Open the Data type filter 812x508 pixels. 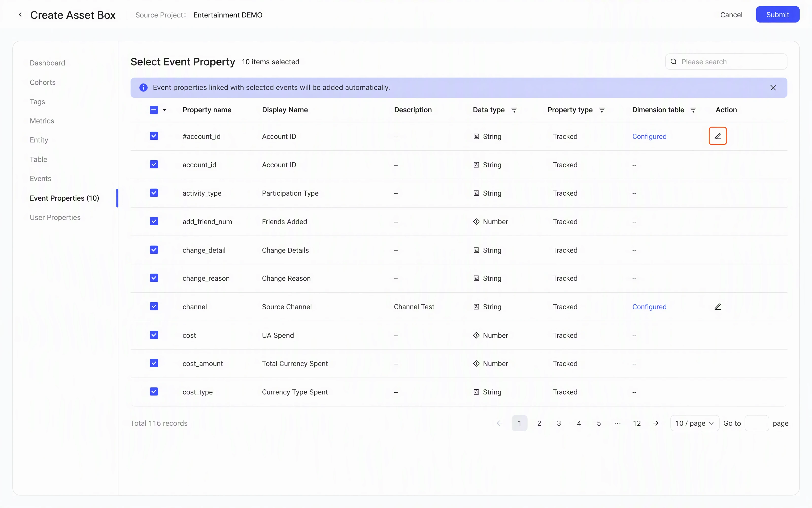(x=514, y=110)
